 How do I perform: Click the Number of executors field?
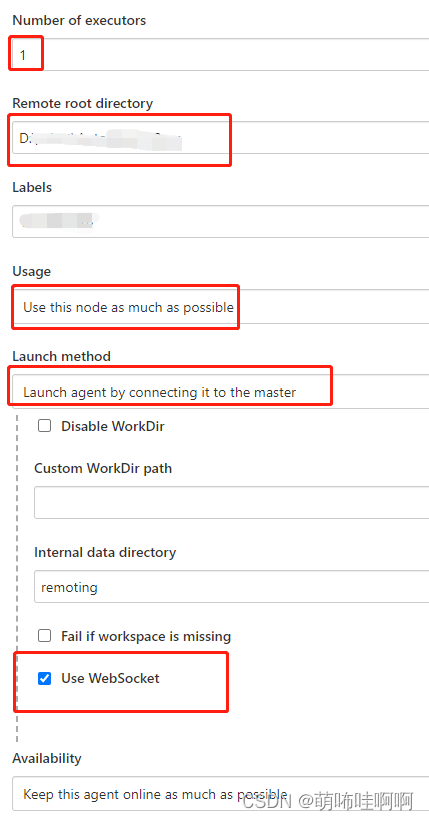point(220,54)
